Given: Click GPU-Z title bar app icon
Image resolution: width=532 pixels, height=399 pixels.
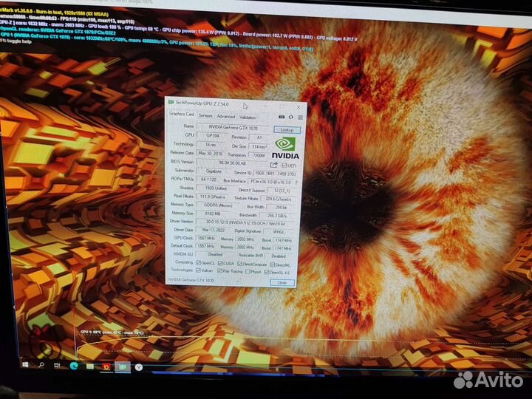Looking at the screenshot, I should tap(171, 102).
